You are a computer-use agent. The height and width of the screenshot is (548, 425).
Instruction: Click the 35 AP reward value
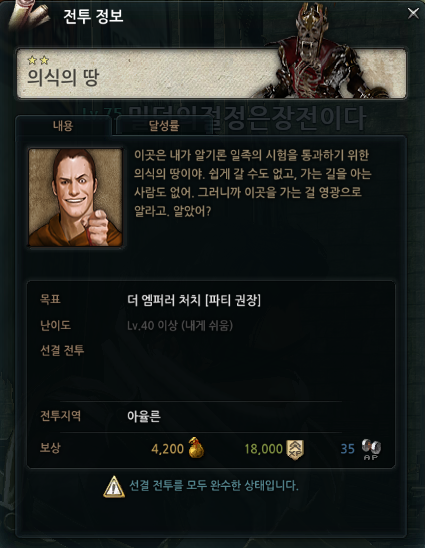point(347,449)
